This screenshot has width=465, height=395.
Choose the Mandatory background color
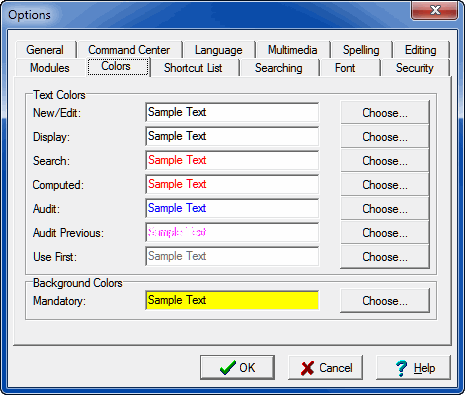[385, 301]
